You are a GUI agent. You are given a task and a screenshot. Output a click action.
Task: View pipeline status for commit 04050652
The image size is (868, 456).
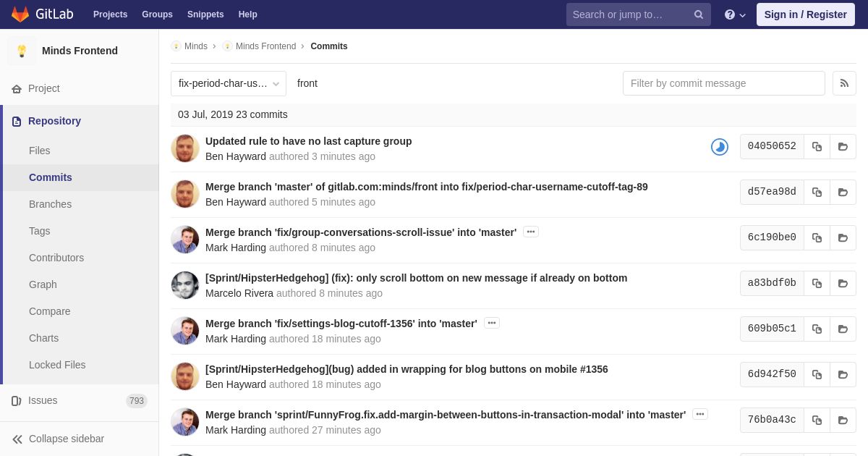(720, 147)
